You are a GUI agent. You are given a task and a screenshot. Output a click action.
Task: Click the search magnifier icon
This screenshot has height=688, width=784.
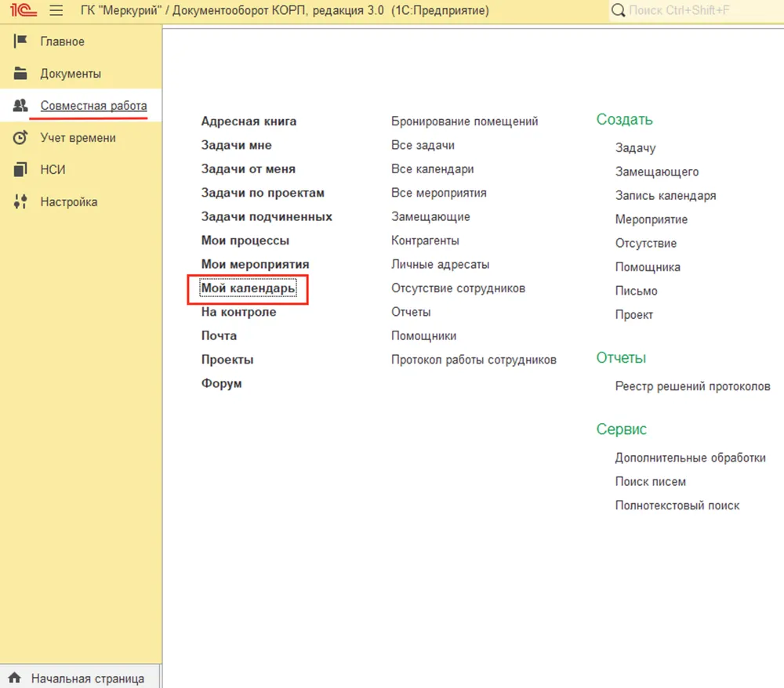pos(618,10)
